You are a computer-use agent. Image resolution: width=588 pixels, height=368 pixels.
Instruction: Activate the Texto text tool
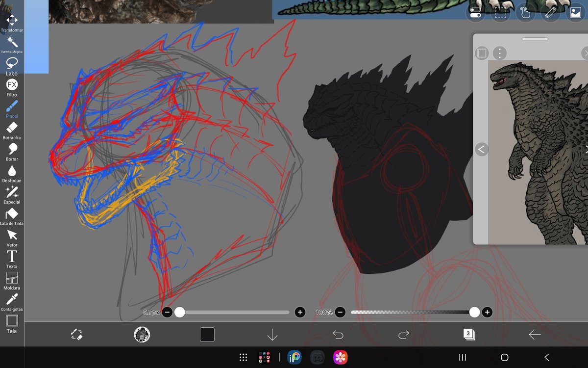(x=12, y=259)
